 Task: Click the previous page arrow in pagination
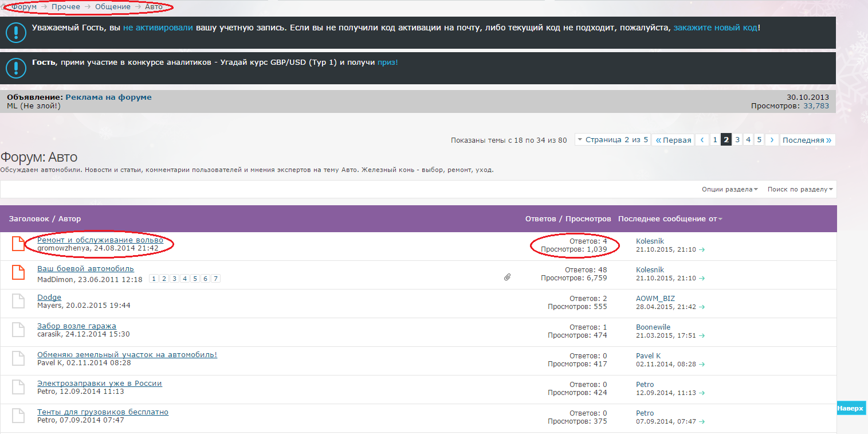pos(702,140)
